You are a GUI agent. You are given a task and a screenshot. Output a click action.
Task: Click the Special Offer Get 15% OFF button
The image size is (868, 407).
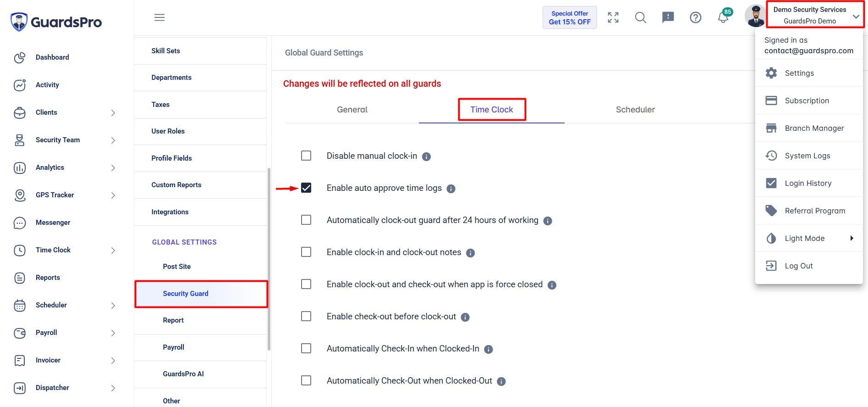pos(570,17)
